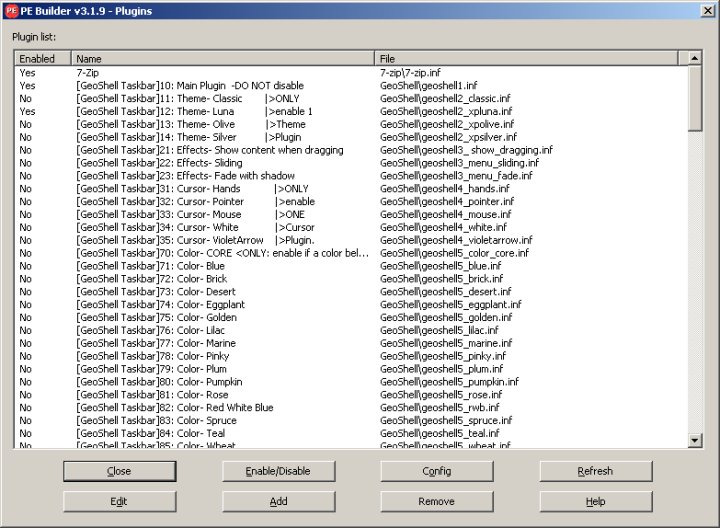Click file cell geoshell5_color_core.inf
720x528 pixels.
click(454, 253)
